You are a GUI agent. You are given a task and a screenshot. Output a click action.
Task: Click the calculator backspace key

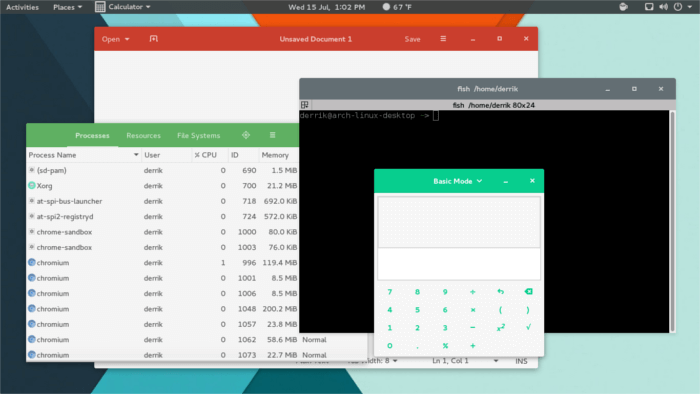point(528,292)
